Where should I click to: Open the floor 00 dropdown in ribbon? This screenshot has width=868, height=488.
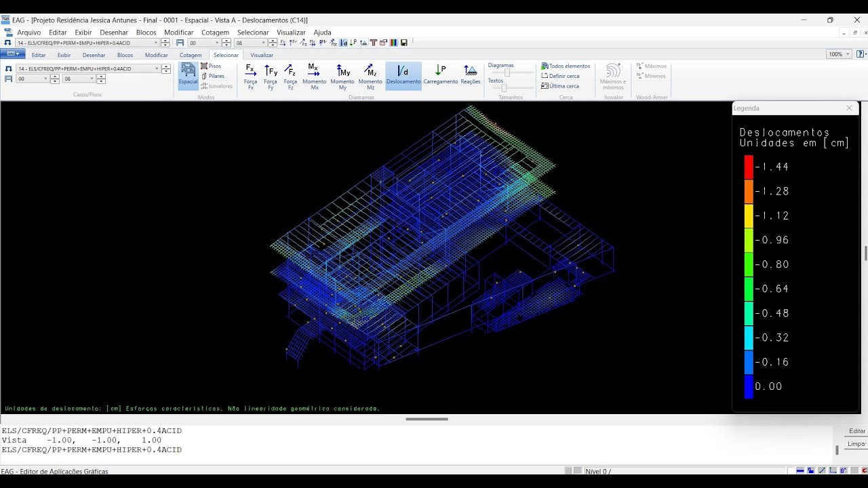(45, 79)
